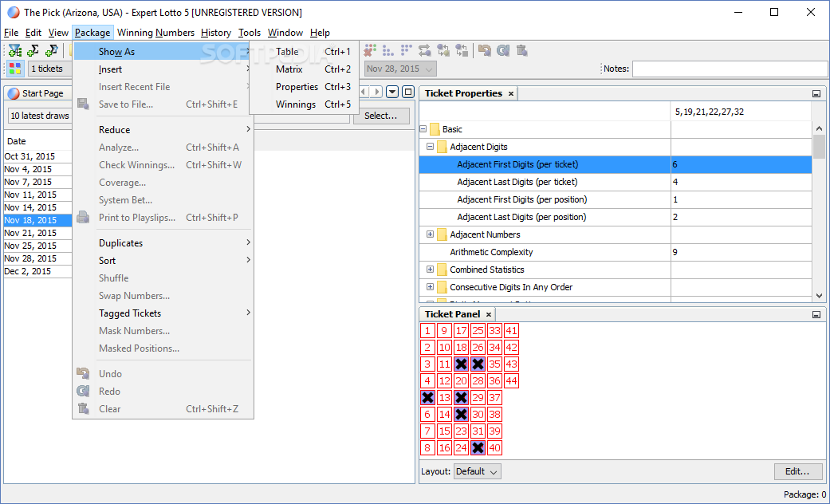Viewport: 830px width, 504px height.
Task: Click the colored squares ticket view icon
Action: point(15,69)
